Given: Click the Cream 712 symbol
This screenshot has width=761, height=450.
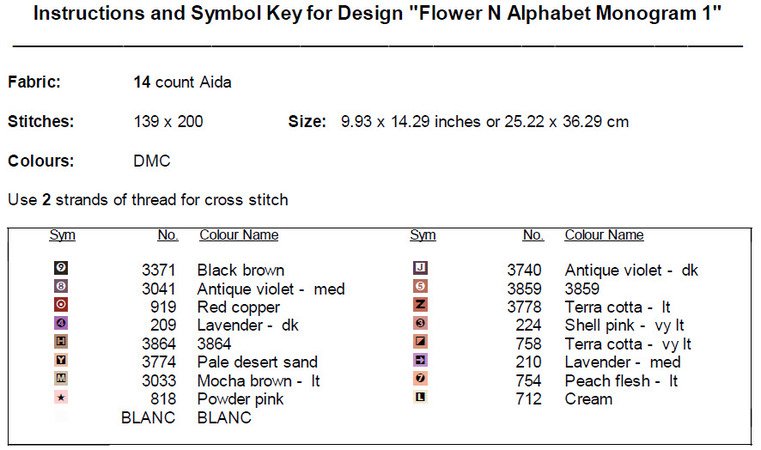Looking at the screenshot, I should (421, 398).
